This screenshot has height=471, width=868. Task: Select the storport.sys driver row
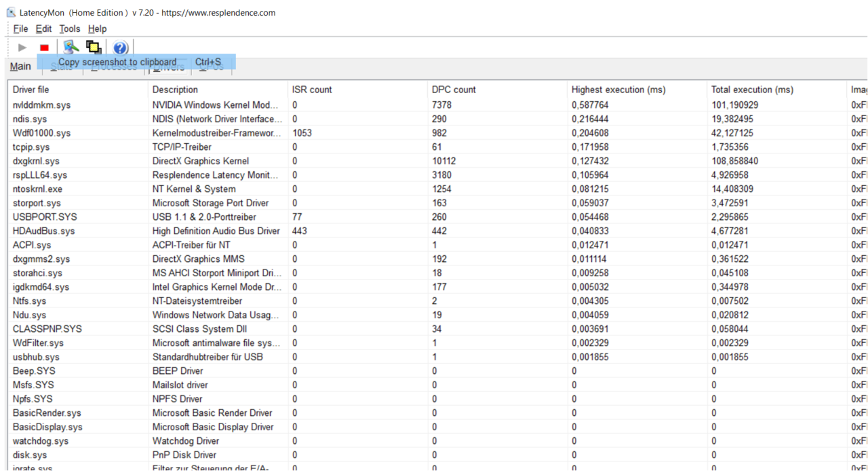click(437, 203)
